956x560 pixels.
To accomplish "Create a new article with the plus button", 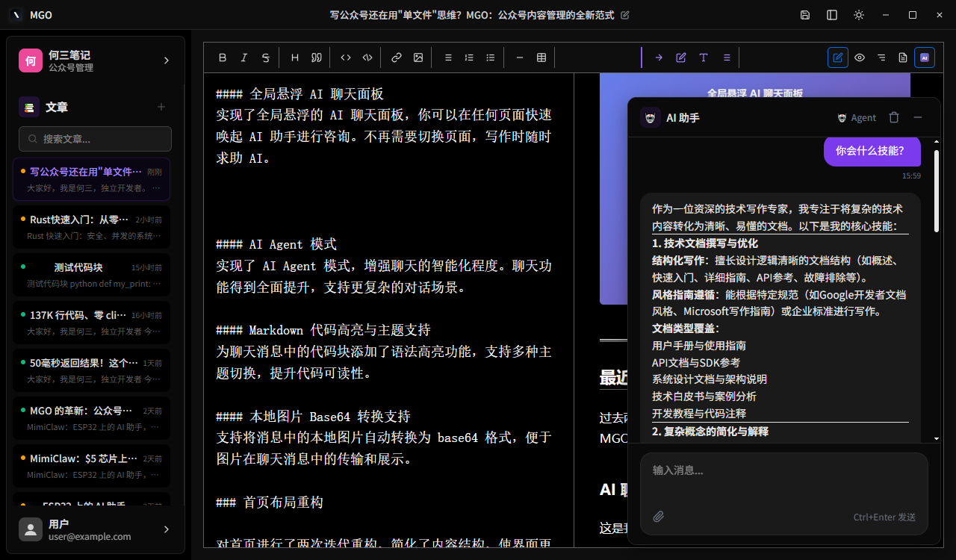I will pos(161,107).
